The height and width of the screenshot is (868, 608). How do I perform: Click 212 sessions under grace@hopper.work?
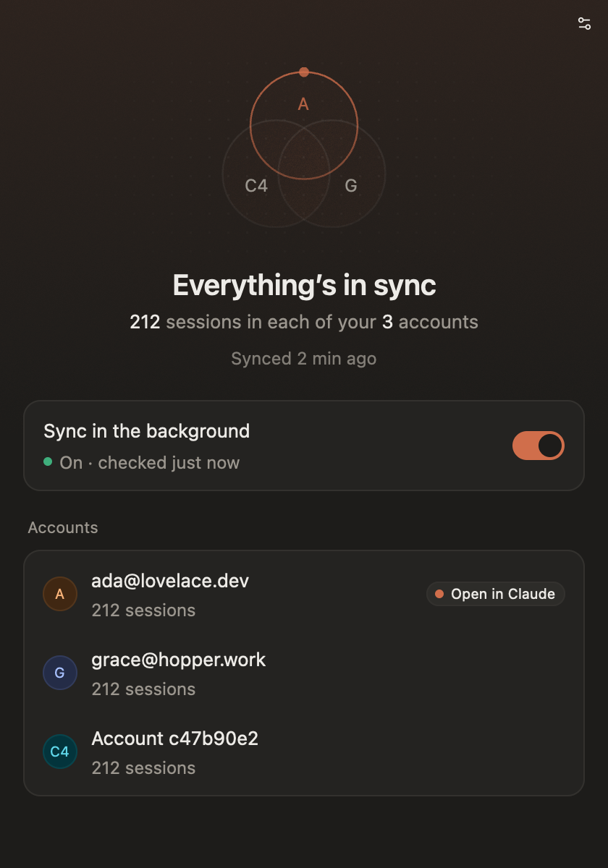coord(143,689)
